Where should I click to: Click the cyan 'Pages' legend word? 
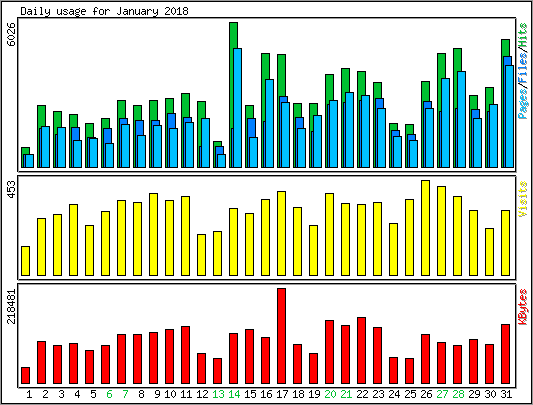click(x=522, y=103)
